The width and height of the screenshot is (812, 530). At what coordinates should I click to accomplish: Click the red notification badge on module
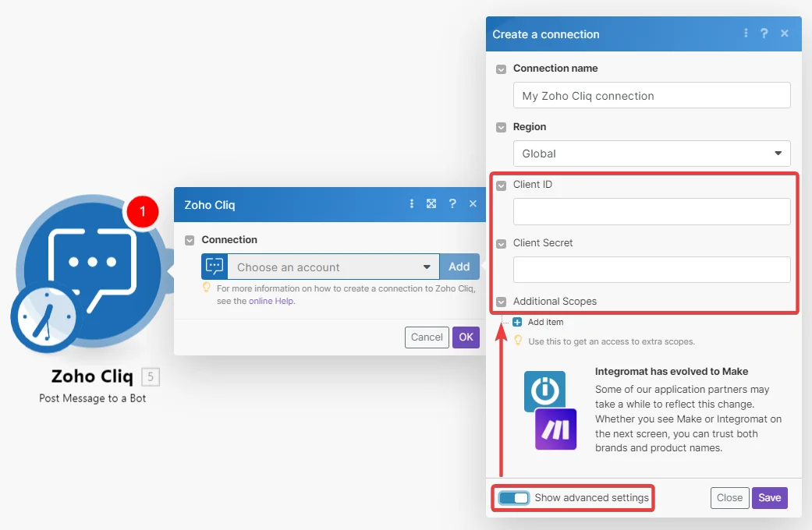(143, 211)
